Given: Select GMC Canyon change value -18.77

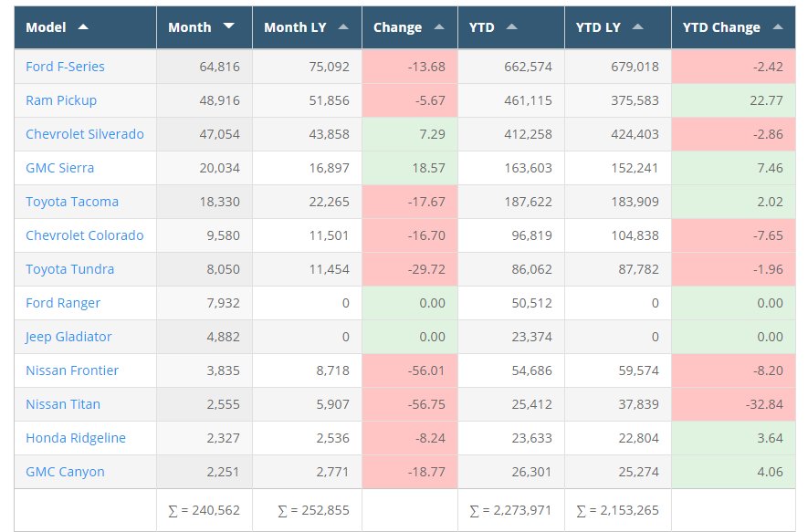Looking at the screenshot, I should pyautogui.click(x=426, y=472).
